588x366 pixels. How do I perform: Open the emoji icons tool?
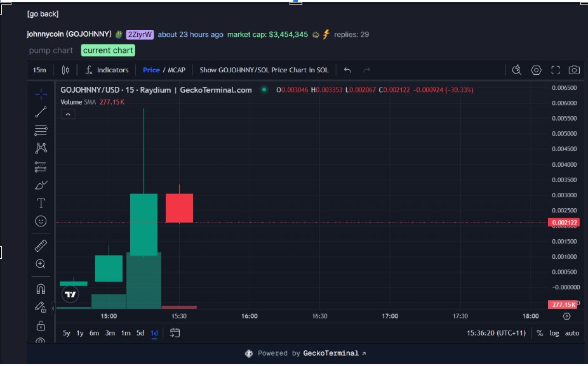41,221
